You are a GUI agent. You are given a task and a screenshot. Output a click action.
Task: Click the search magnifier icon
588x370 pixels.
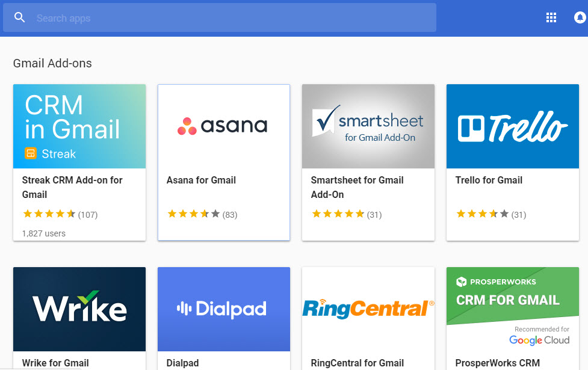coord(20,18)
